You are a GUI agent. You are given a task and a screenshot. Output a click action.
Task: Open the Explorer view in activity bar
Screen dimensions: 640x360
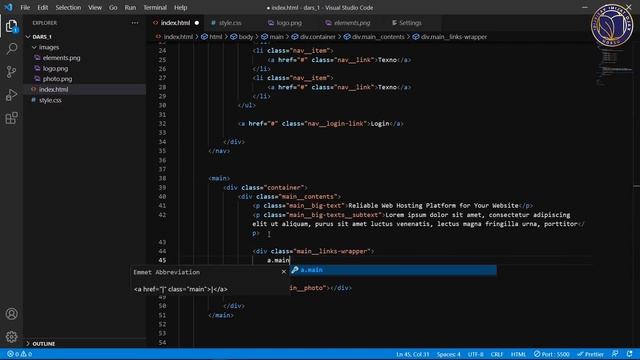(x=11, y=27)
